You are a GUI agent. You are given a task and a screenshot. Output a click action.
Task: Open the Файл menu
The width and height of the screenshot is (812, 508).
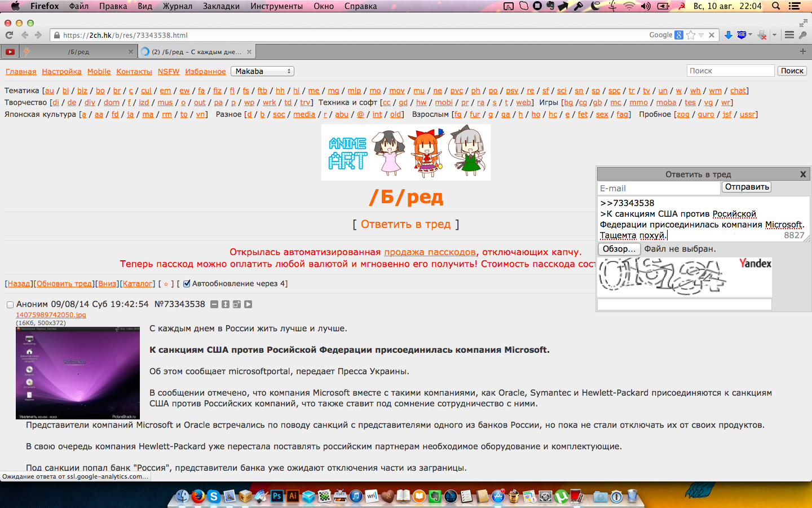pyautogui.click(x=79, y=6)
